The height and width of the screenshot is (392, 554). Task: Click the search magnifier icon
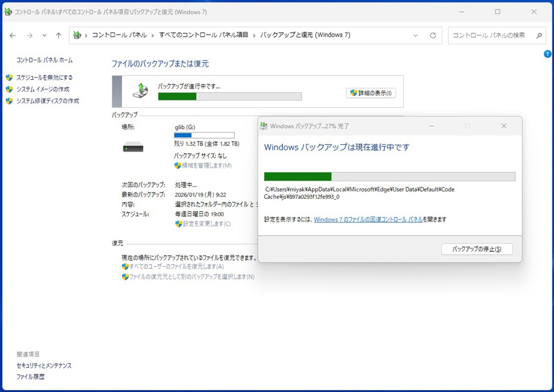click(x=538, y=35)
